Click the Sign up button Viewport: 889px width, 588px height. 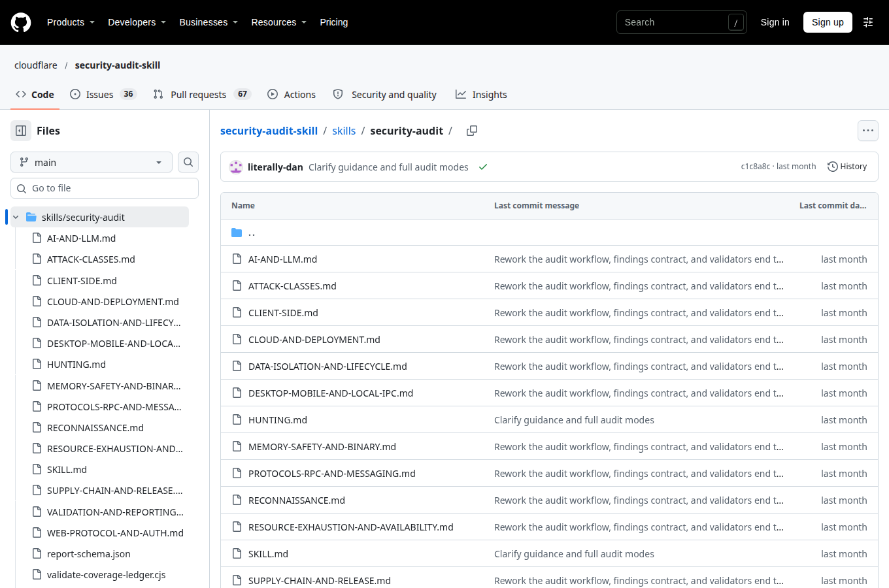point(828,22)
